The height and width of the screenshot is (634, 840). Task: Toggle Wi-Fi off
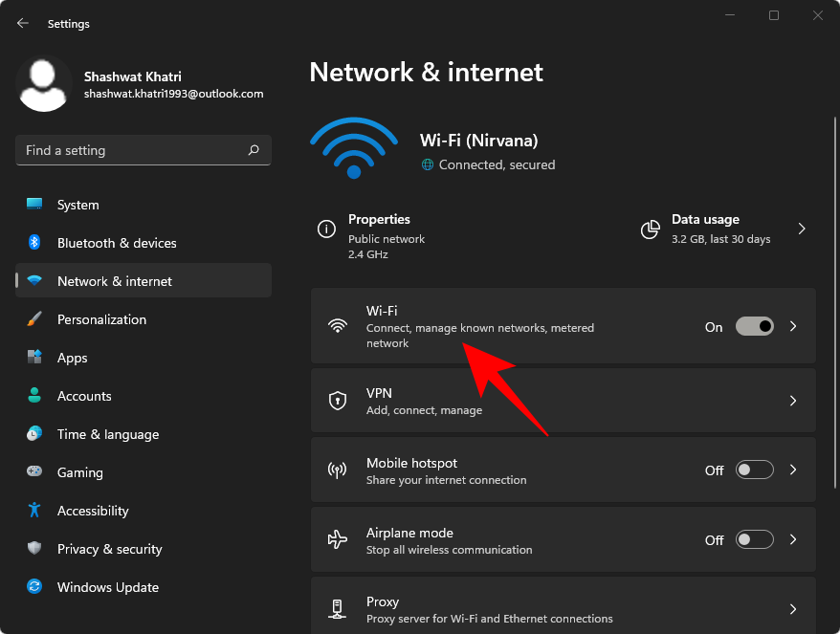coord(754,326)
